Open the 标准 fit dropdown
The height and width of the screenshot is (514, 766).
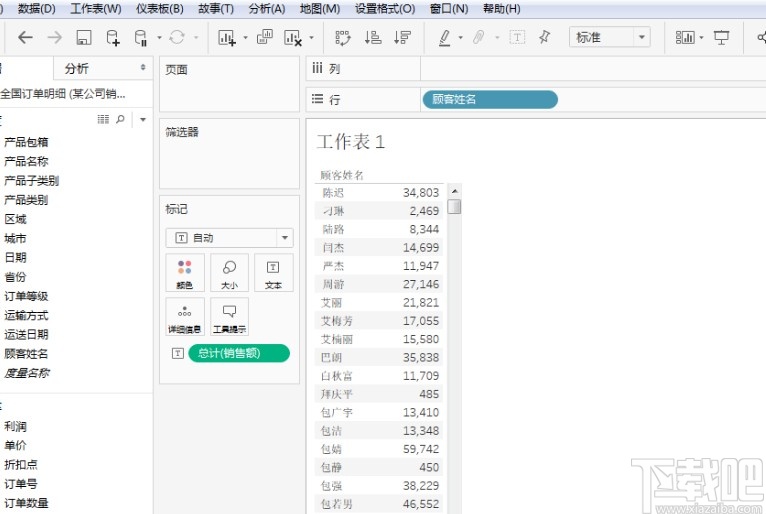(x=641, y=37)
